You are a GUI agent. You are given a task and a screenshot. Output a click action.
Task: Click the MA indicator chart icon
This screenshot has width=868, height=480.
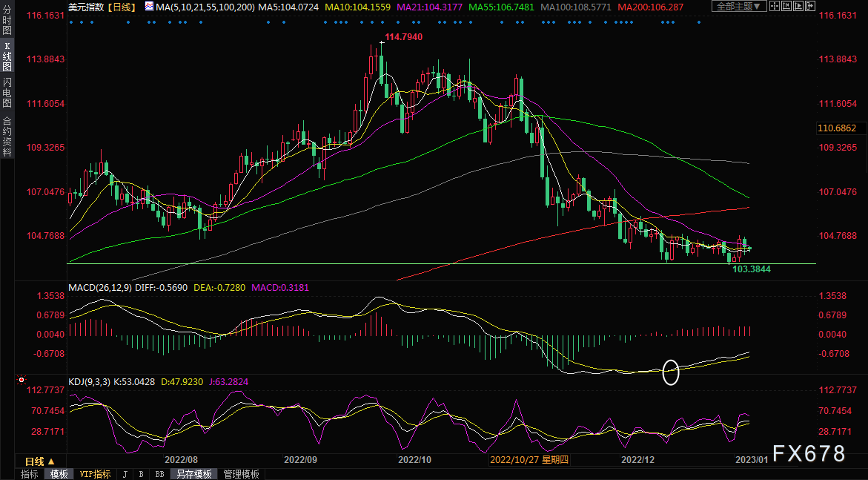pos(149,7)
